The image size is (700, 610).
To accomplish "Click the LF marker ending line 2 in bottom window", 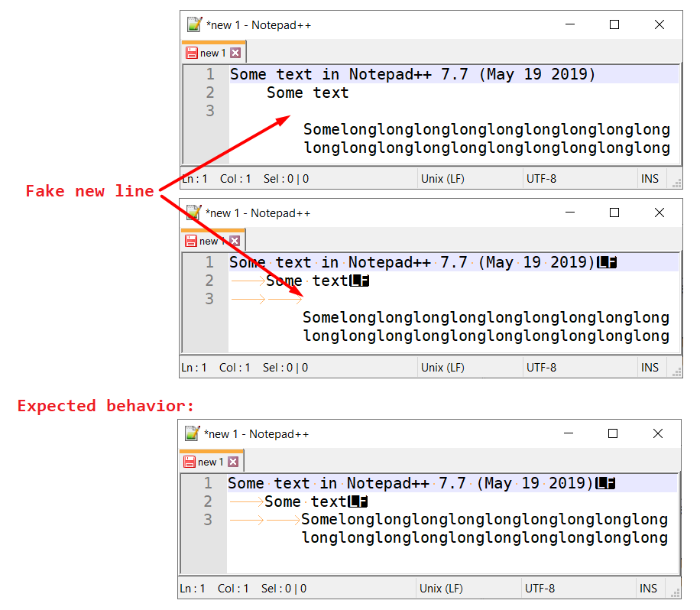I will click(358, 501).
